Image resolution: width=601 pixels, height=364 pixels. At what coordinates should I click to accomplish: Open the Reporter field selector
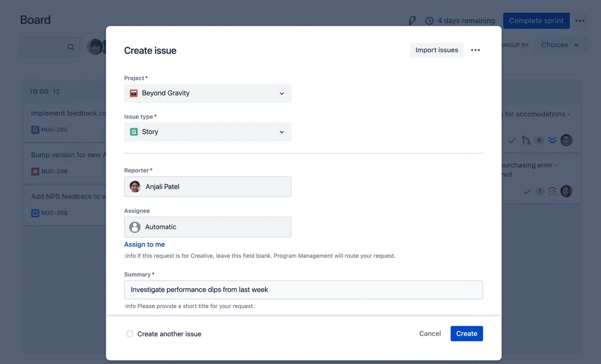(x=207, y=187)
